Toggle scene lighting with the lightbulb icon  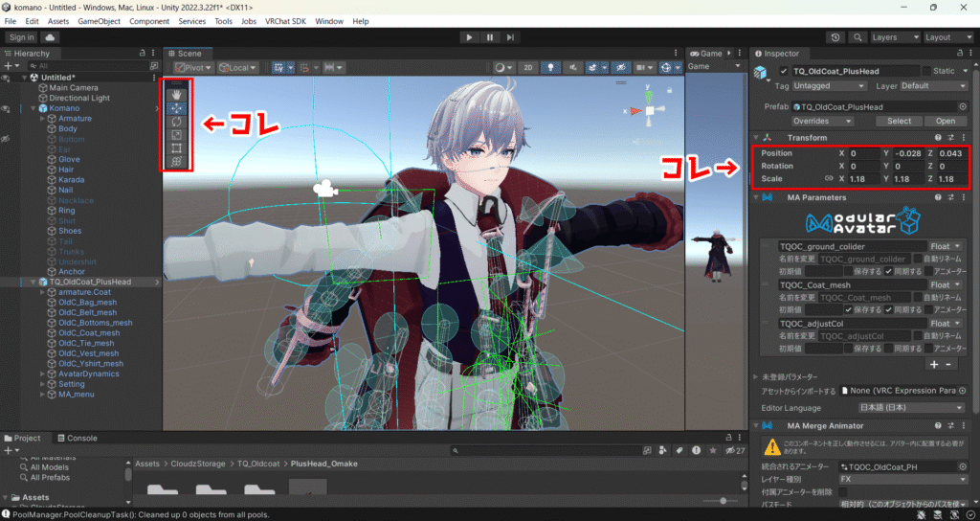point(551,68)
